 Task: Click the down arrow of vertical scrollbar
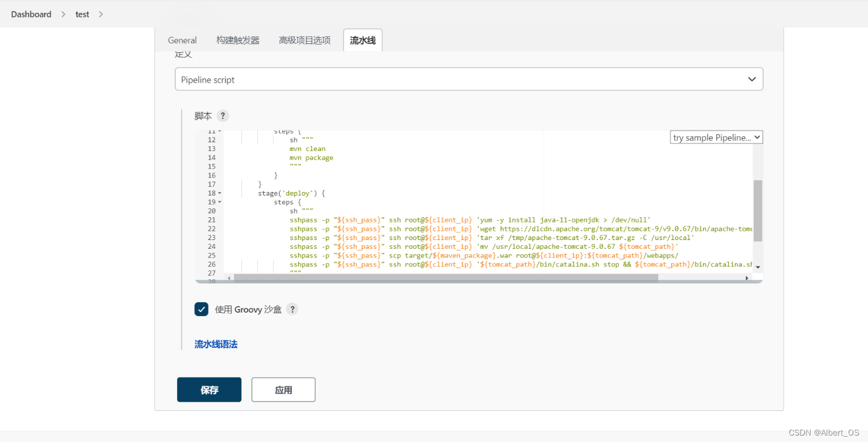click(x=758, y=267)
